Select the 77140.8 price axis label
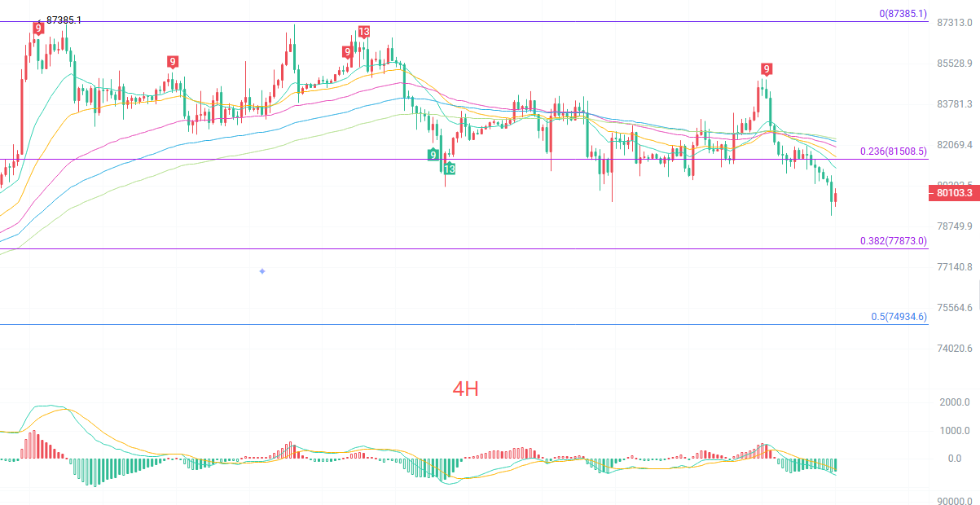This screenshot has width=980, height=505. (x=956, y=267)
